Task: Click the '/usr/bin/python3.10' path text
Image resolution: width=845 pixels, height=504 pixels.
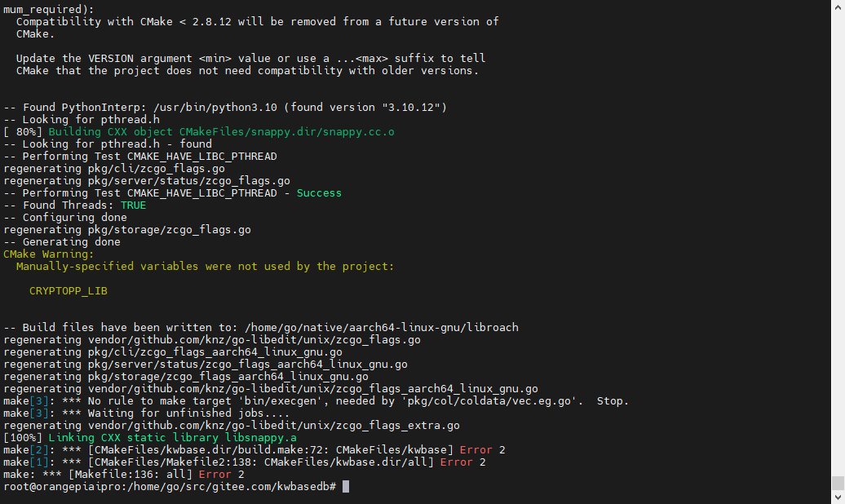Action: pos(215,108)
